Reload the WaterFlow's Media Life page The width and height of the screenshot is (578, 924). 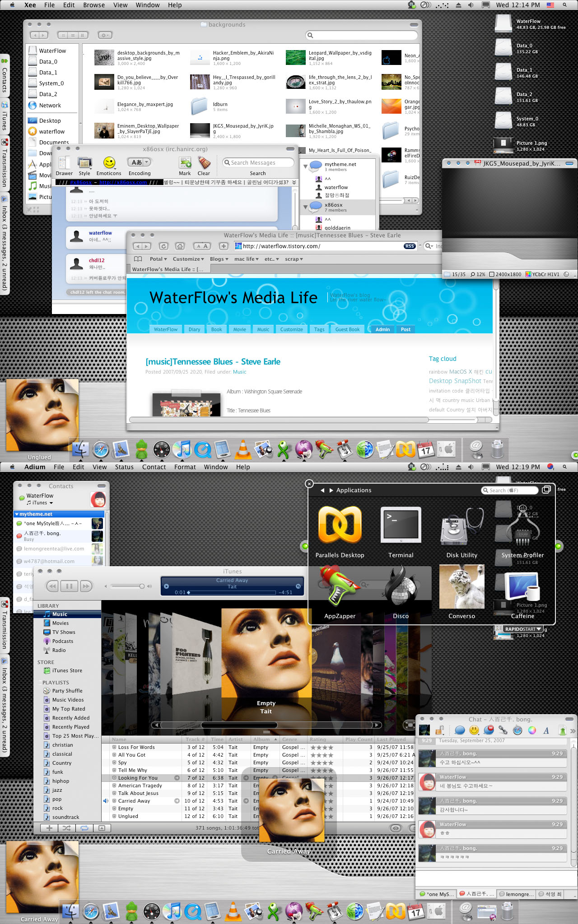(163, 246)
